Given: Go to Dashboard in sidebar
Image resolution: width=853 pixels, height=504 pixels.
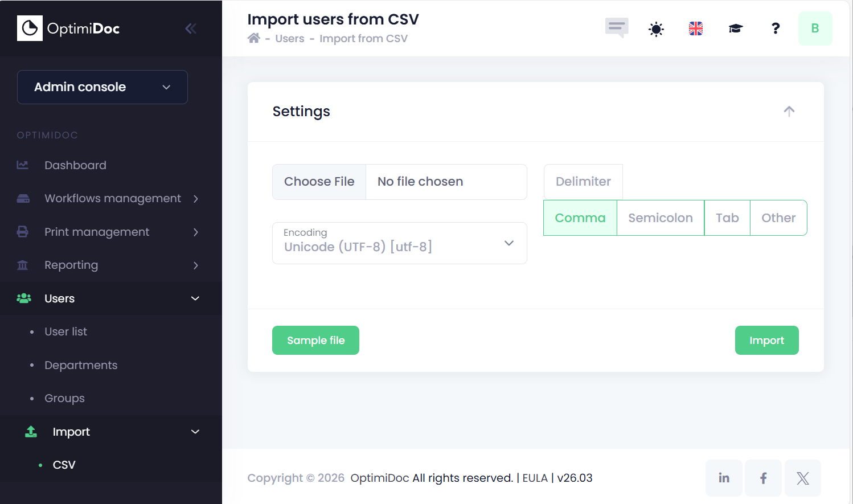Looking at the screenshot, I should click(75, 165).
